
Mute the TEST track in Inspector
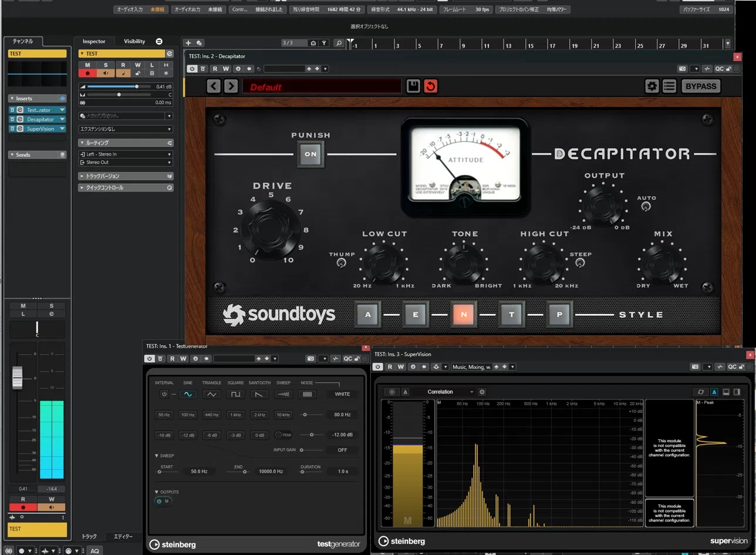click(87, 65)
